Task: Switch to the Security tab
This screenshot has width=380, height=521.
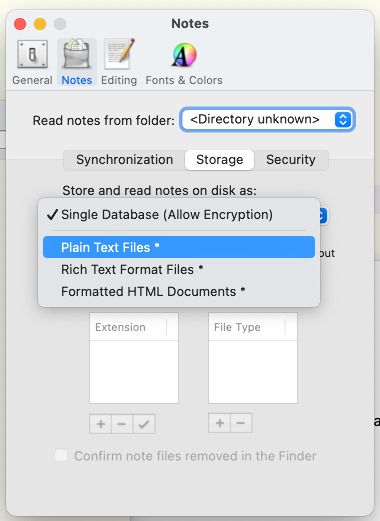Action: pos(291,160)
